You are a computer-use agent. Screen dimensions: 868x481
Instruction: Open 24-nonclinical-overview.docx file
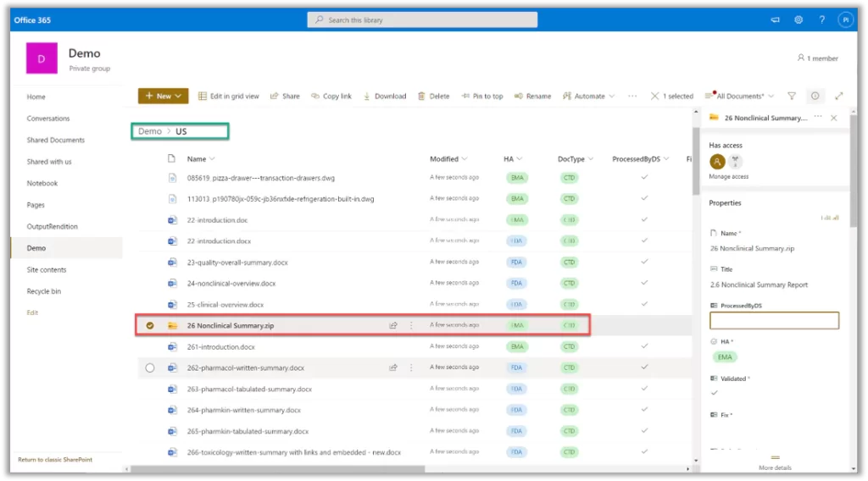(x=231, y=283)
